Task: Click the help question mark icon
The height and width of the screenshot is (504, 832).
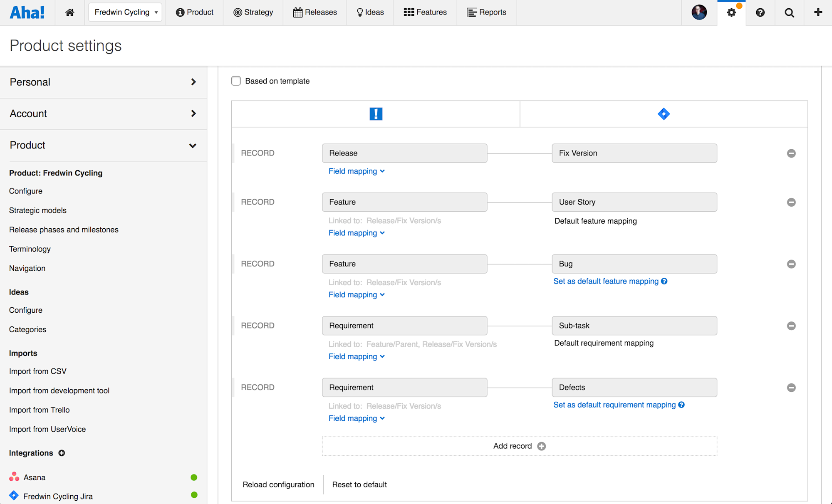Action: pyautogui.click(x=760, y=12)
